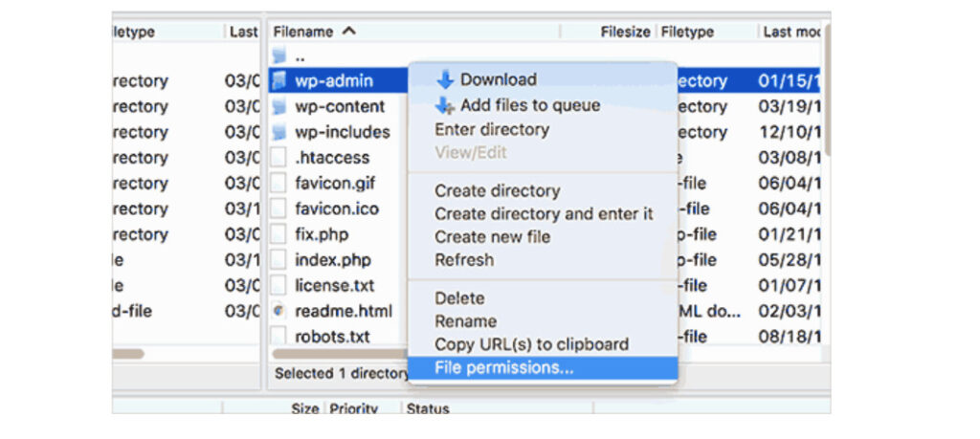Image resolution: width=980 pixels, height=439 pixels.
Task: Click the 12/10/1 date on wp-includes row
Action: 789,132
